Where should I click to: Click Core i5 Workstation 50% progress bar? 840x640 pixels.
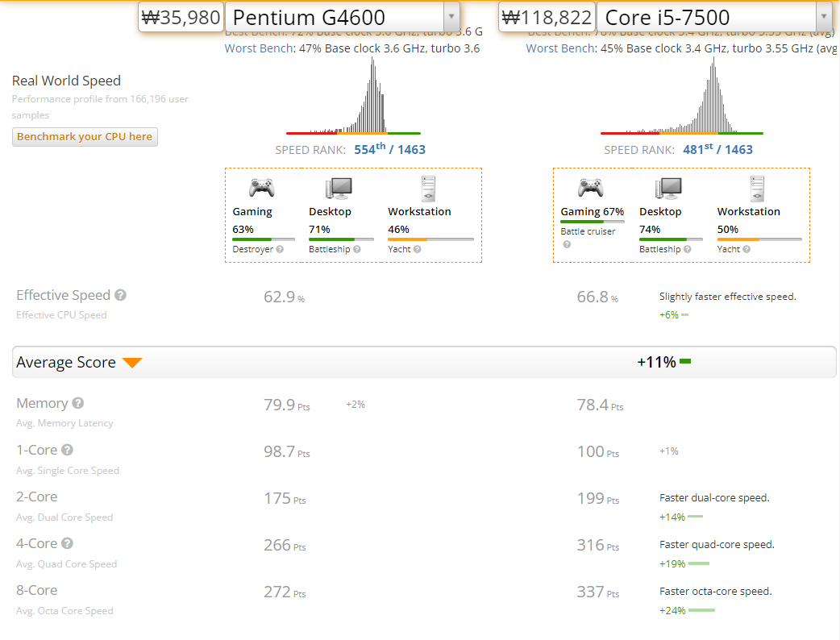759,239
